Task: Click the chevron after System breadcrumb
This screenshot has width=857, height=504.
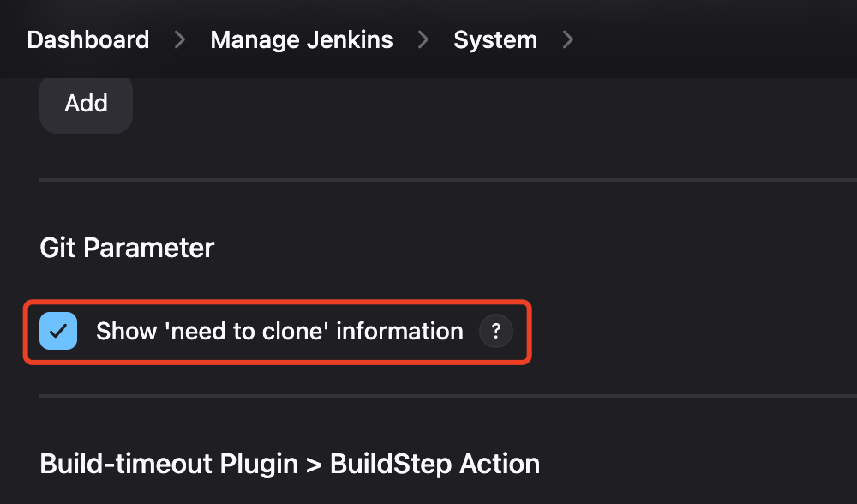Action: coord(567,39)
